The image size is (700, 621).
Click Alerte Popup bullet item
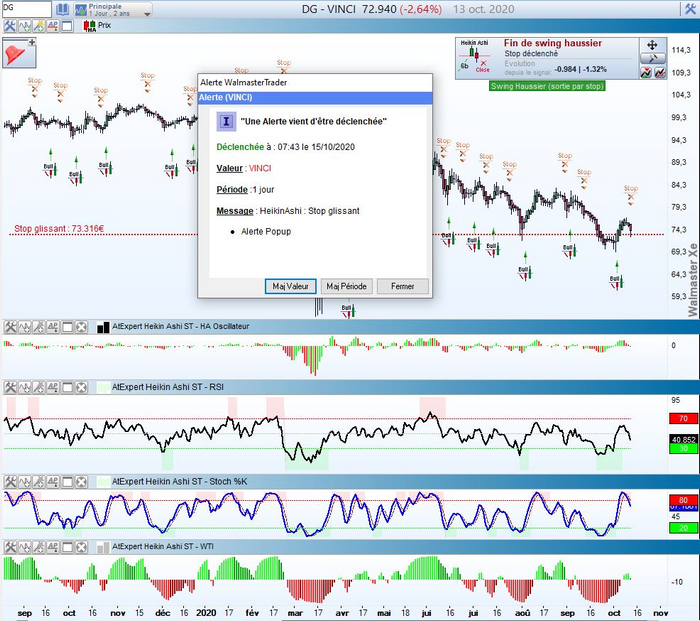coord(266,232)
